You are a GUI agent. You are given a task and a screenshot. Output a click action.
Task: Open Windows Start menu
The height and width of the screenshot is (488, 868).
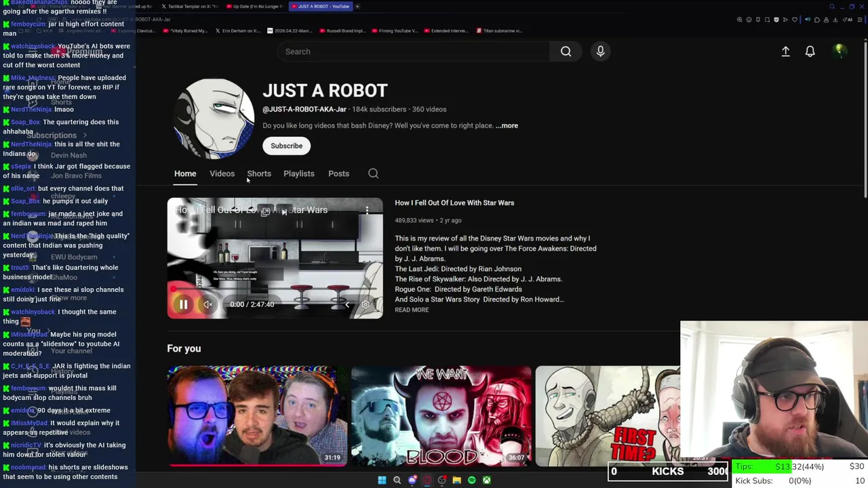coord(382,481)
